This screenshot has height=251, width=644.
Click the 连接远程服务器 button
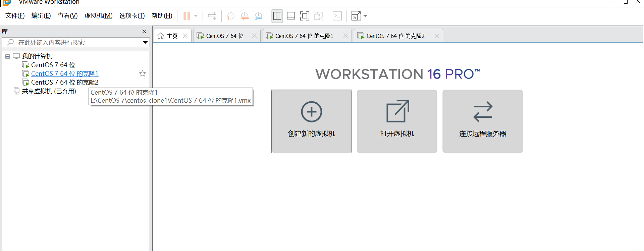[x=483, y=121]
